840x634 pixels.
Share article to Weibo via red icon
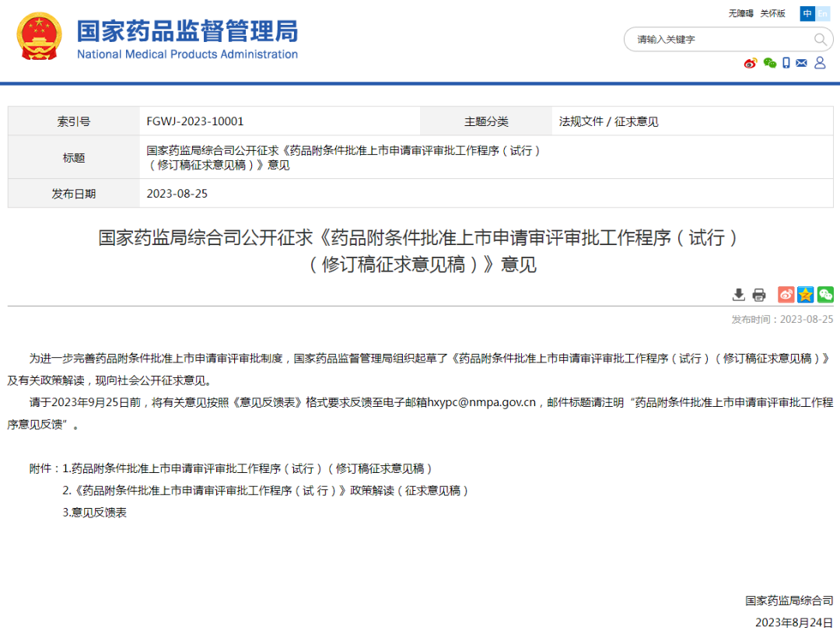coord(786,294)
